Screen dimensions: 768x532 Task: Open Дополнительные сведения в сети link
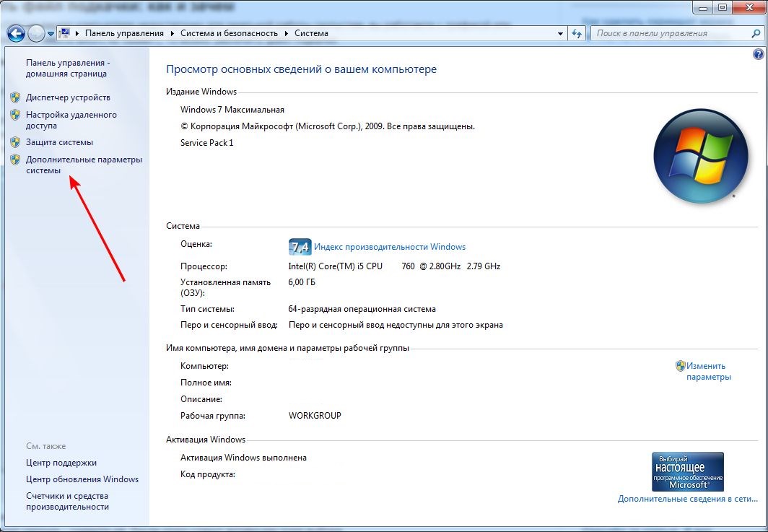[688, 499]
